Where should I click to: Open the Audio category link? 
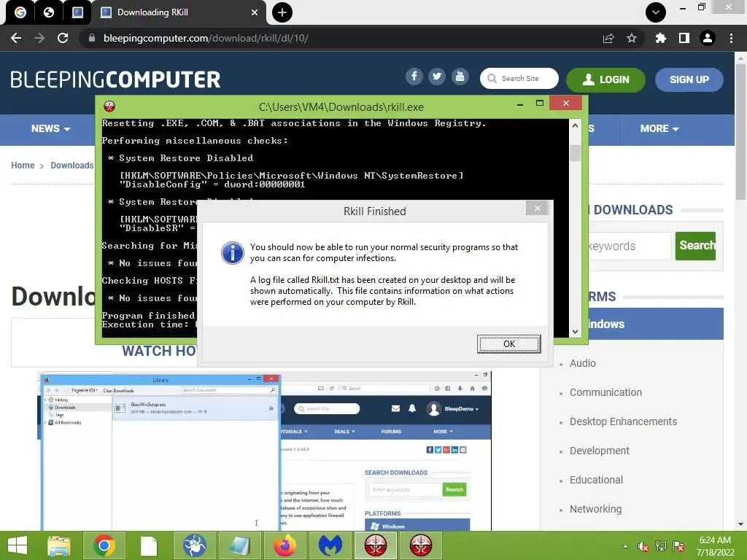point(583,363)
